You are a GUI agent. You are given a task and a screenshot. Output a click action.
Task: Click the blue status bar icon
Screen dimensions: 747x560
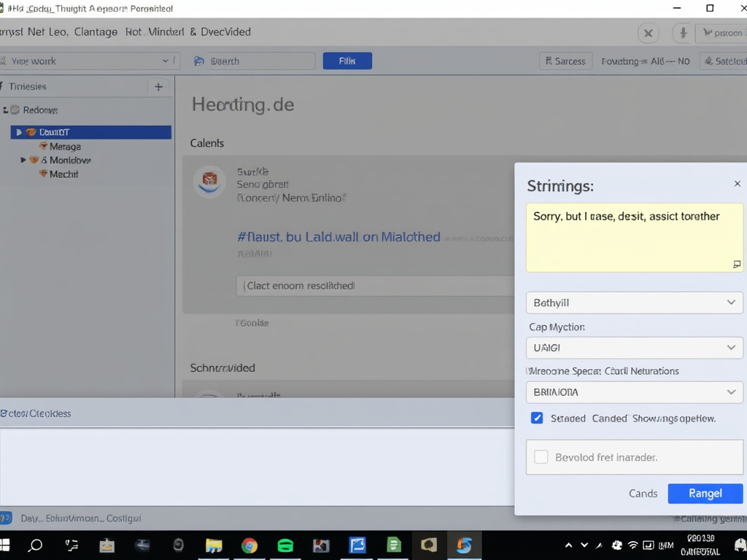[6, 518]
